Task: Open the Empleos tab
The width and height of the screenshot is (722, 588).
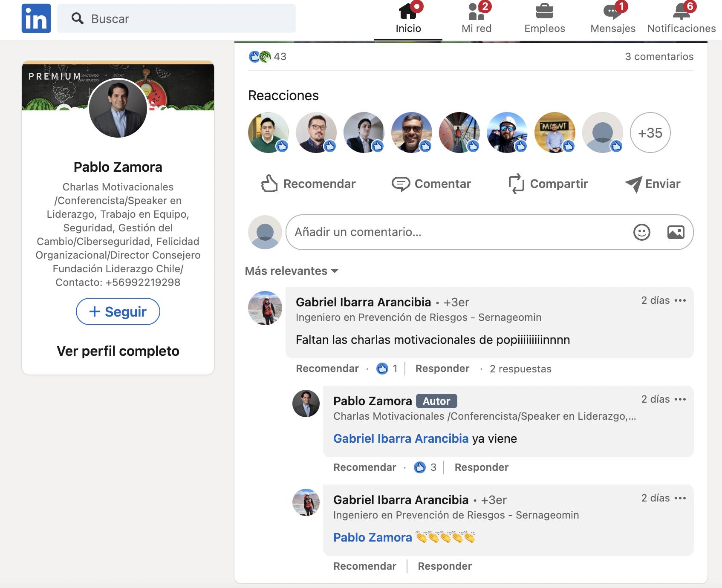Action: (544, 18)
